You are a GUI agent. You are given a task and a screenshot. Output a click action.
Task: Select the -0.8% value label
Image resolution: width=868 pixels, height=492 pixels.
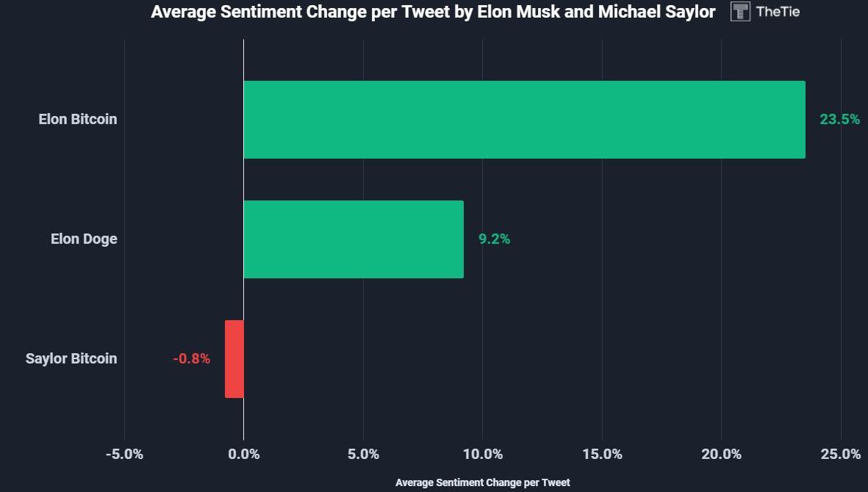point(192,359)
